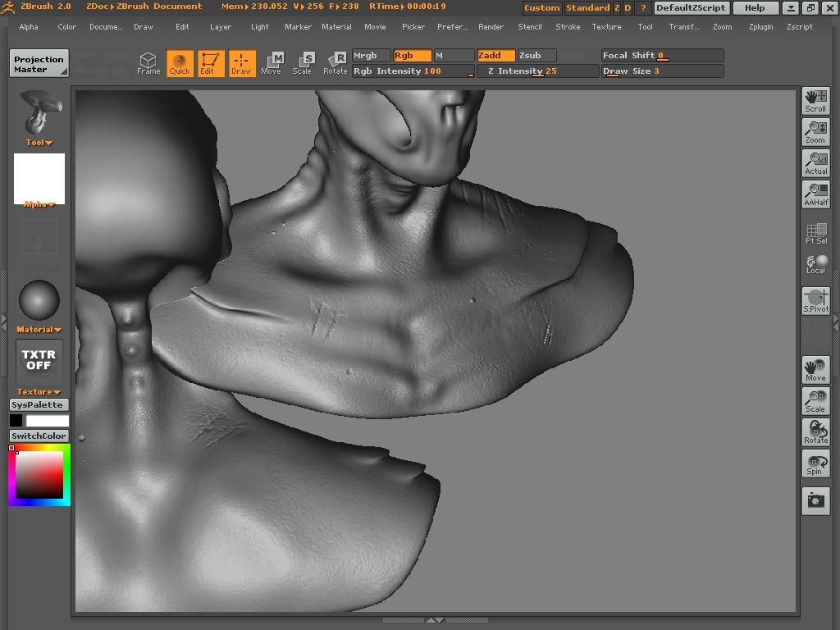Toggle the Zsub sculpt mode
Image resolution: width=840 pixels, height=630 pixels.
click(536, 56)
